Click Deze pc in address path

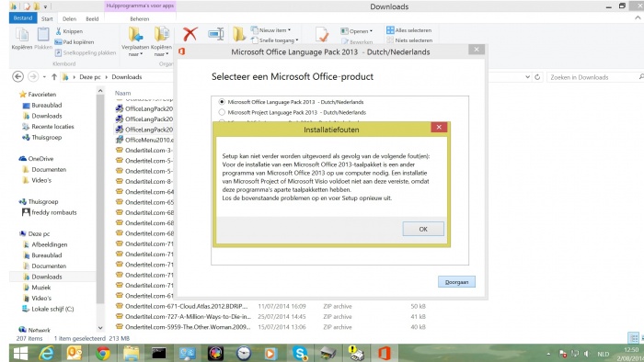[90, 76]
